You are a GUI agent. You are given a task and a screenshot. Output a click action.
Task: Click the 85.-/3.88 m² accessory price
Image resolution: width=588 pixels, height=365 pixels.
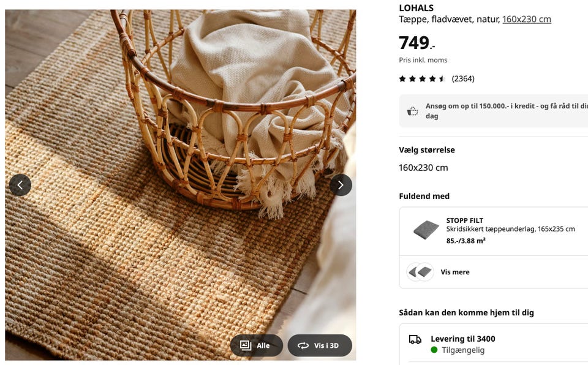click(466, 241)
